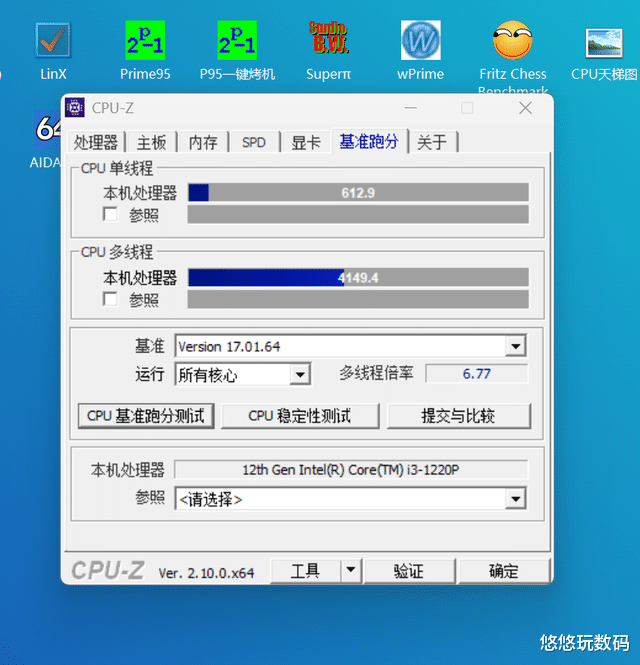Click the 确定 button

pos(504,570)
